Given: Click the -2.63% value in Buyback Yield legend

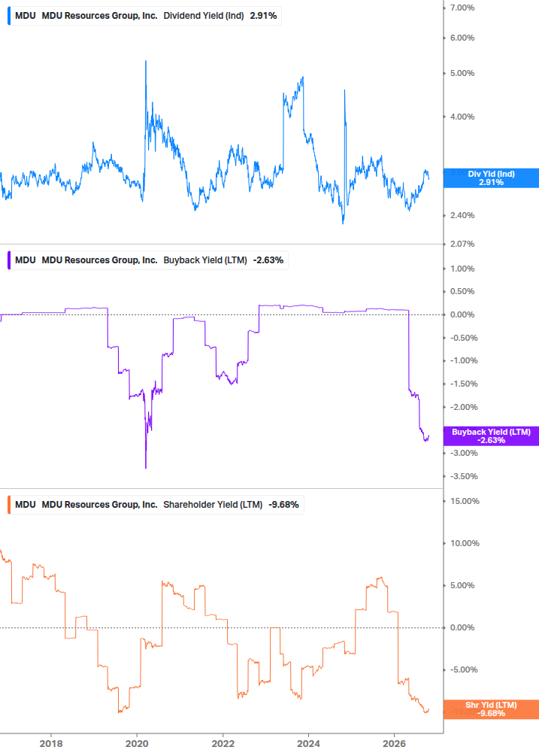Looking at the screenshot, I should tap(268, 260).
